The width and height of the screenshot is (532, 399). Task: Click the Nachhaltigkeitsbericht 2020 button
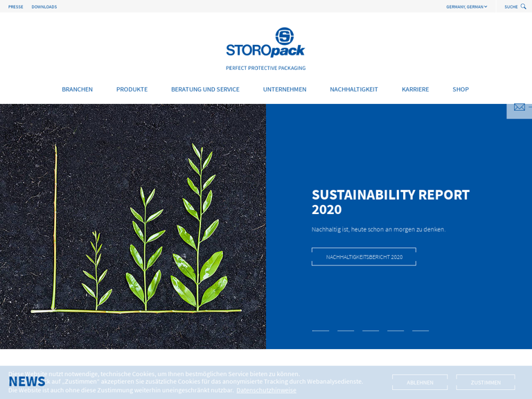[x=364, y=257]
